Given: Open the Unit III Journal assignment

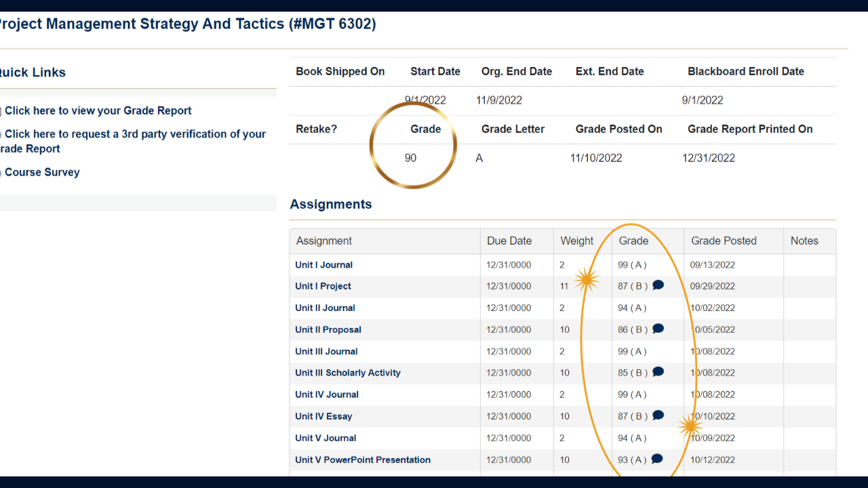Looking at the screenshot, I should point(326,351).
